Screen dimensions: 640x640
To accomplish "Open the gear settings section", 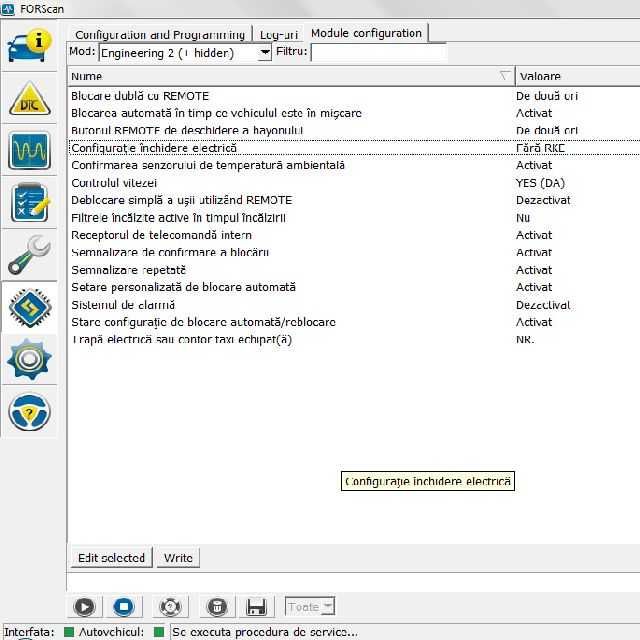I will (x=29, y=360).
